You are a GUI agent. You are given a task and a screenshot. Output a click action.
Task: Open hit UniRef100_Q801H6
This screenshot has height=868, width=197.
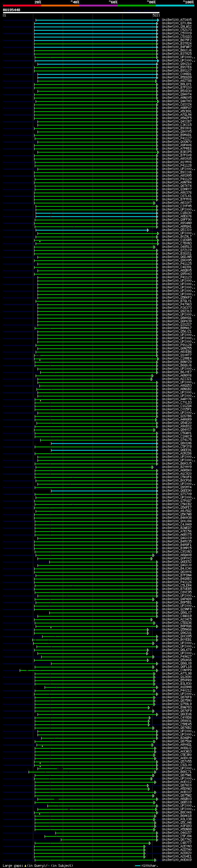tap(177, 443)
